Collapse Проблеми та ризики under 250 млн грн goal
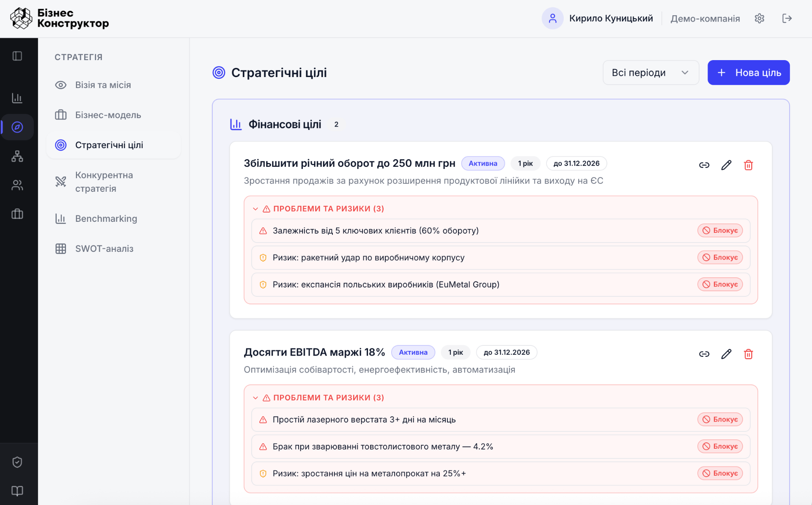 coord(255,209)
